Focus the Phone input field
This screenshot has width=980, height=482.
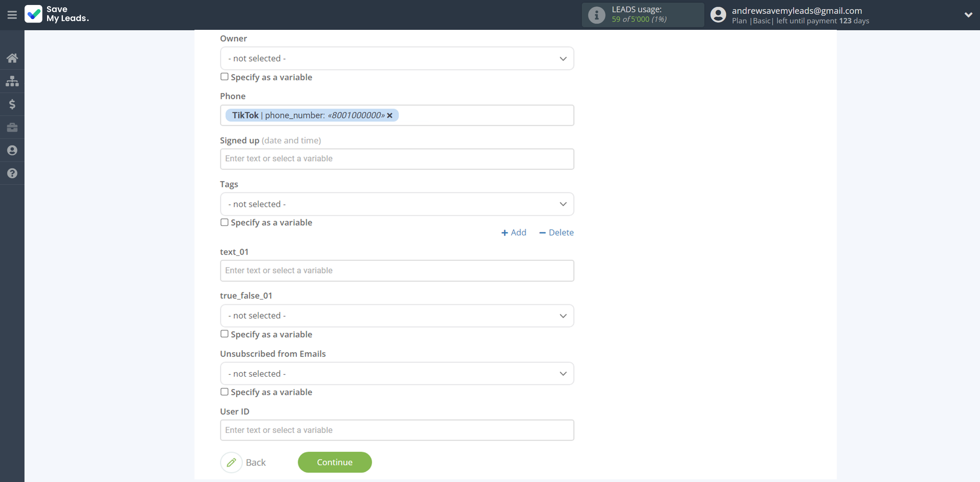tap(397, 116)
